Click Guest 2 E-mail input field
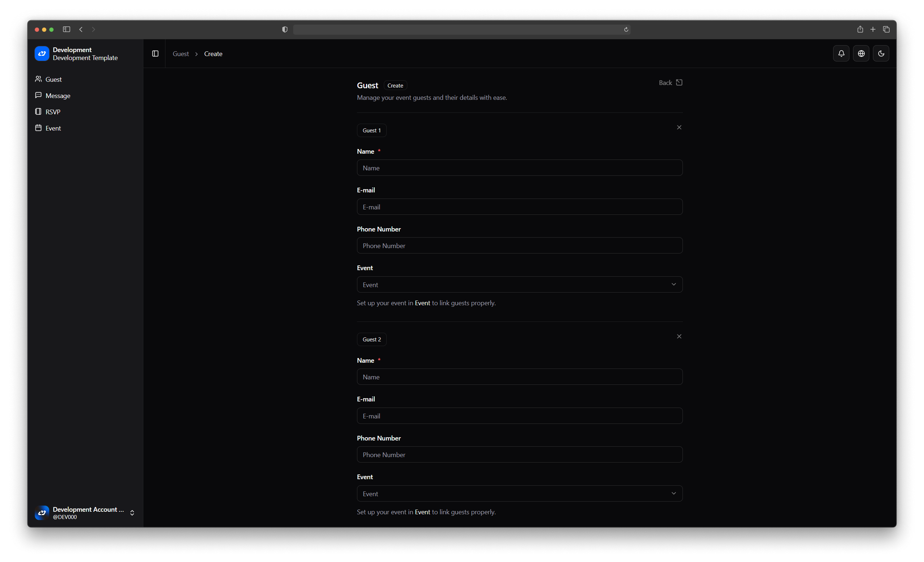Image resolution: width=924 pixels, height=562 pixels. (x=519, y=416)
